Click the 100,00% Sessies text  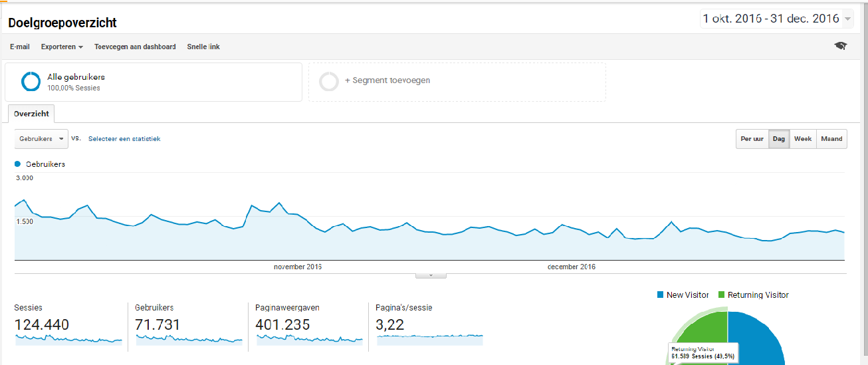[74, 88]
